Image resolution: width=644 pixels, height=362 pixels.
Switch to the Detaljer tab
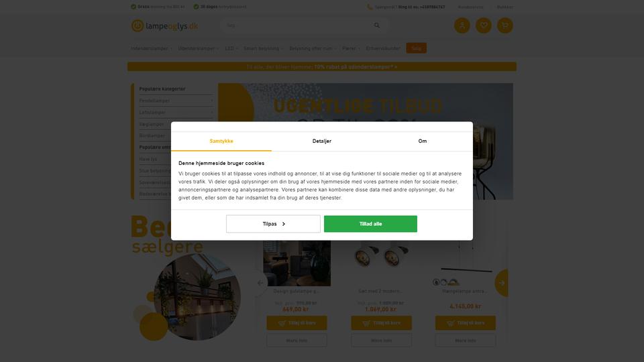321,141
